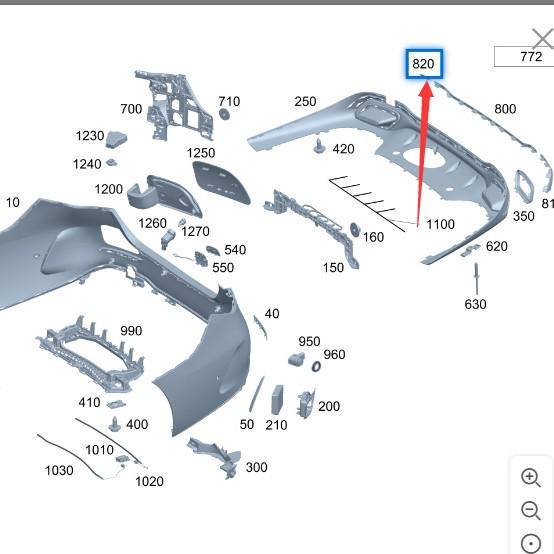This screenshot has height=554, width=554.
Task: Select part number 1100 label
Action: (x=440, y=224)
